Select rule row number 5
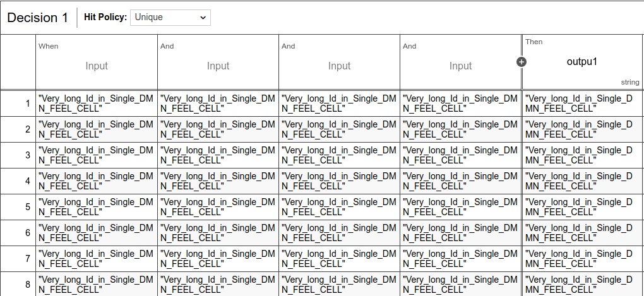 click(18, 207)
